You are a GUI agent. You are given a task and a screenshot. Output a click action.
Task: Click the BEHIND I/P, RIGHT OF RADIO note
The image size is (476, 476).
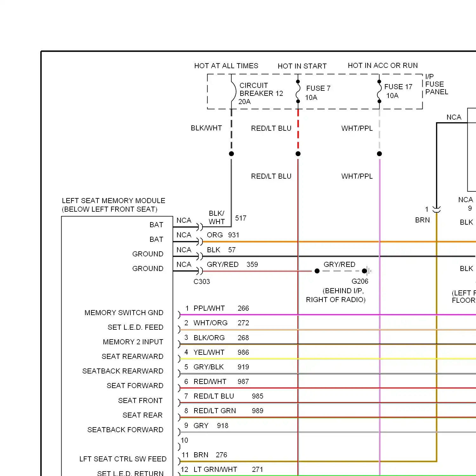coord(336,295)
